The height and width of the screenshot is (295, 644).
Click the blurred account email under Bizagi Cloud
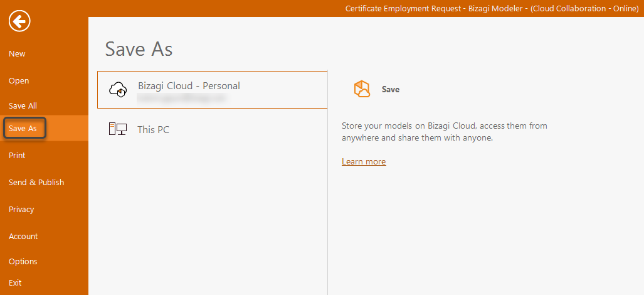(x=181, y=98)
